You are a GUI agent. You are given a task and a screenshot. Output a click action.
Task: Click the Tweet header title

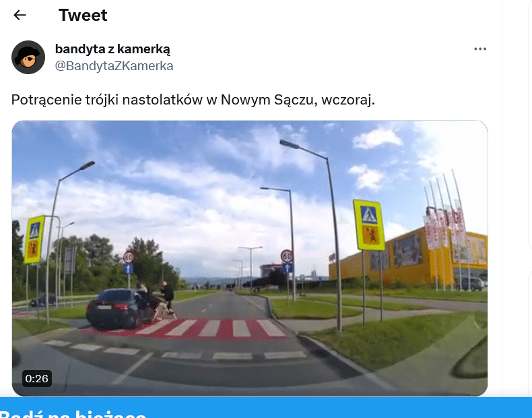point(83,16)
